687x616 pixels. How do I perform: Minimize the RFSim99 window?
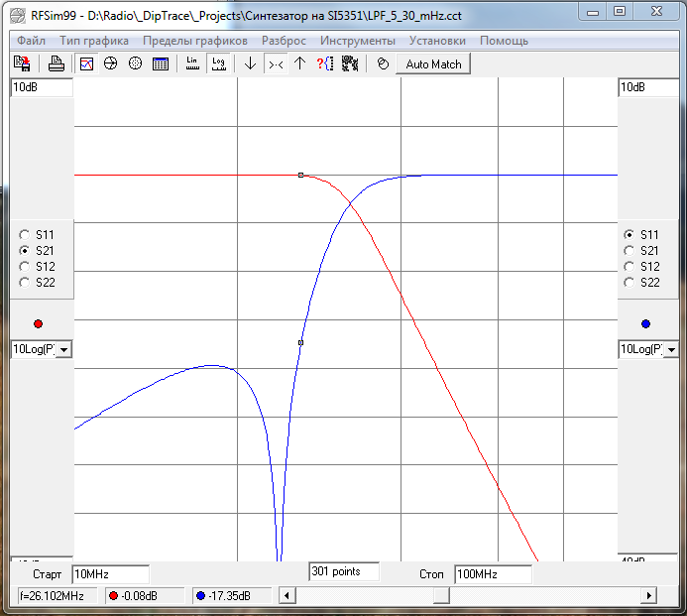pyautogui.click(x=593, y=12)
